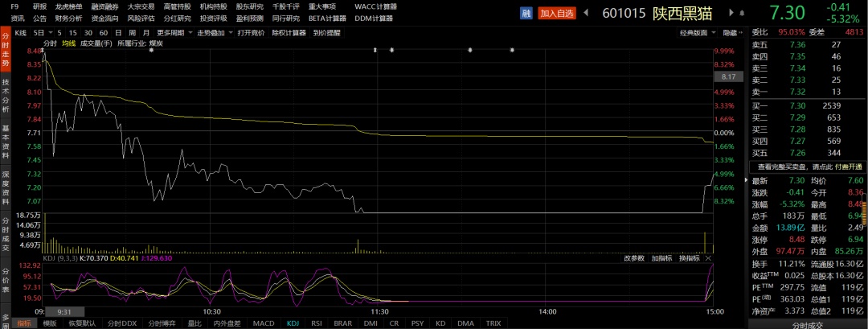The image size is (868, 329).
Task: Select the 15 minute period
Action: point(74,33)
